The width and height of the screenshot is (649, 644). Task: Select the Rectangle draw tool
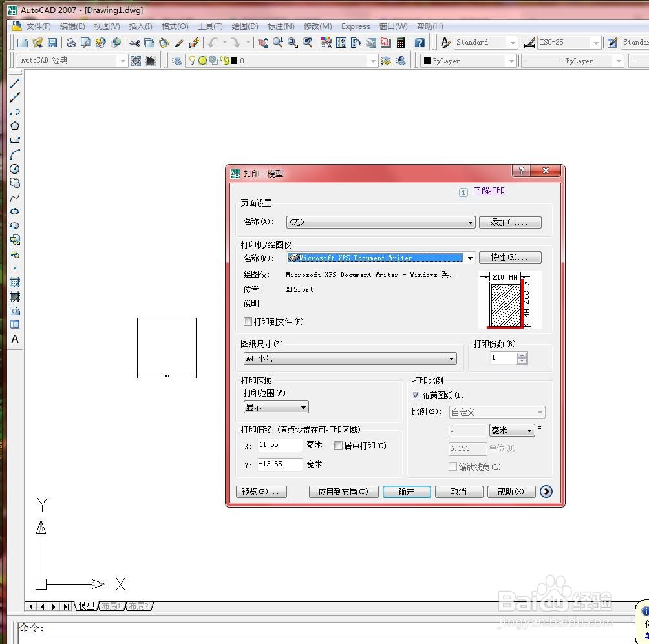(14, 140)
